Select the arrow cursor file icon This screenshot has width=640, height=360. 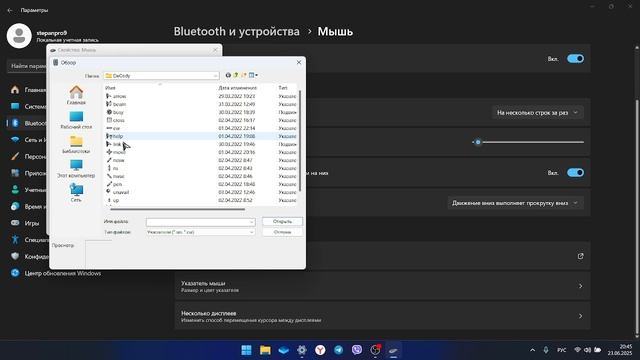[x=109, y=96]
